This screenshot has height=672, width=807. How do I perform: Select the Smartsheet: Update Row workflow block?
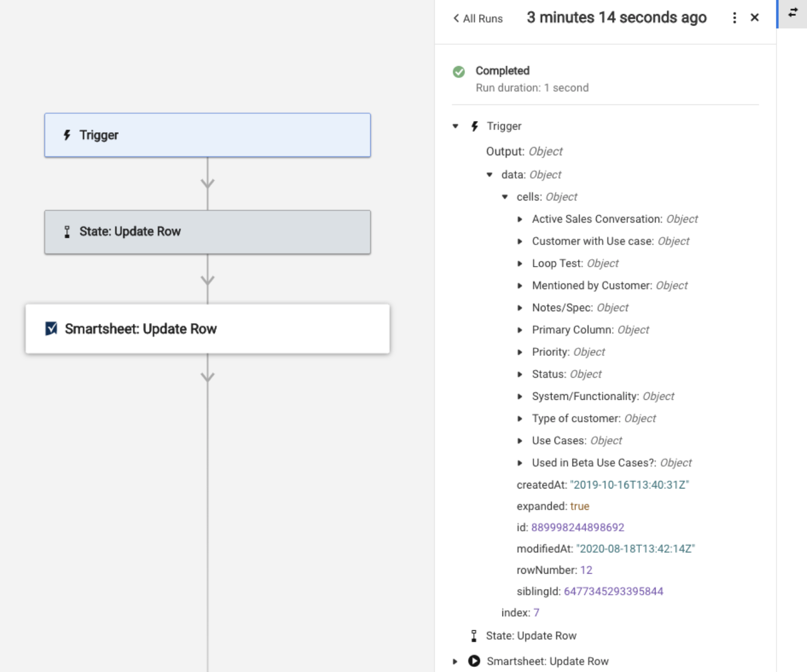pos(207,329)
